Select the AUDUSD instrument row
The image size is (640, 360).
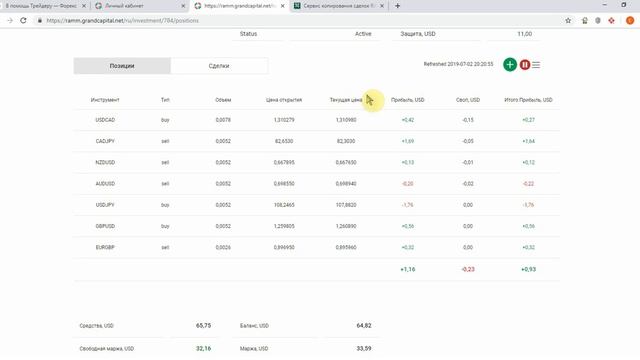click(316, 184)
